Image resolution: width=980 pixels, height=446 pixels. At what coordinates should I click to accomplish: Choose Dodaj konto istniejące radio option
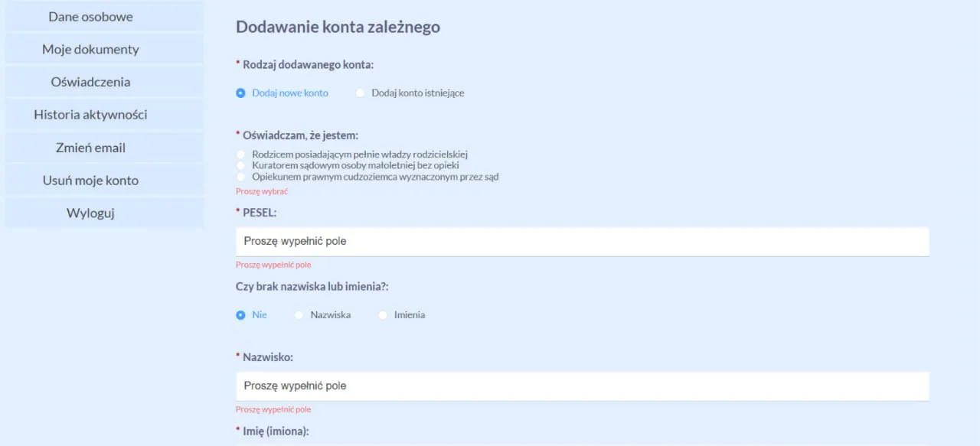point(361,93)
